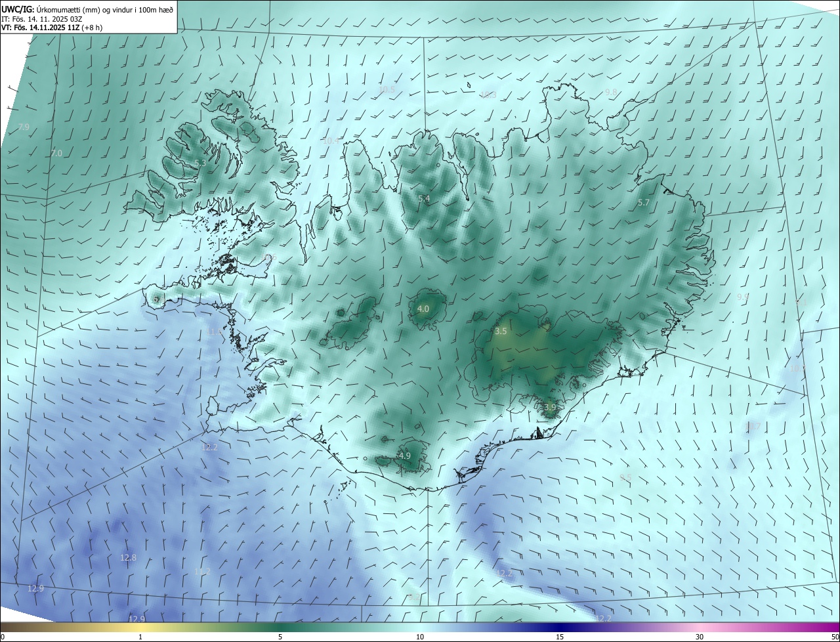Click the 0 tick on the color scale
The image size is (840, 642).
tap(3, 637)
